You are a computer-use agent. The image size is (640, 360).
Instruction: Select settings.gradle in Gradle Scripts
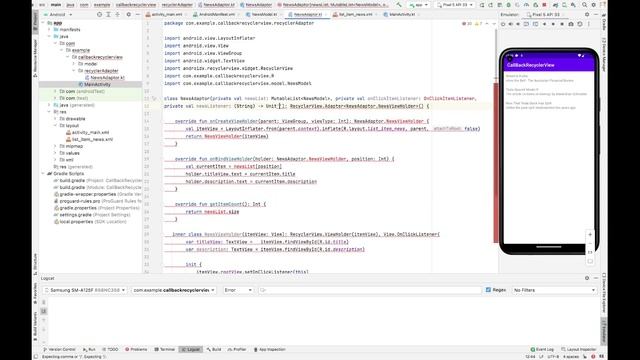tap(92, 215)
